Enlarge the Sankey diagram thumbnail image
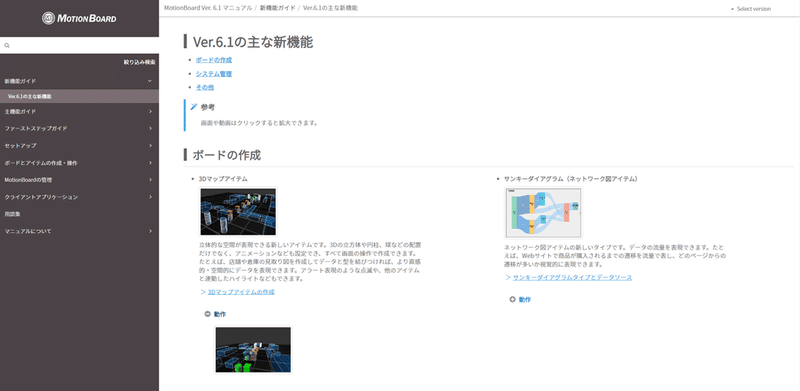 [x=543, y=213]
